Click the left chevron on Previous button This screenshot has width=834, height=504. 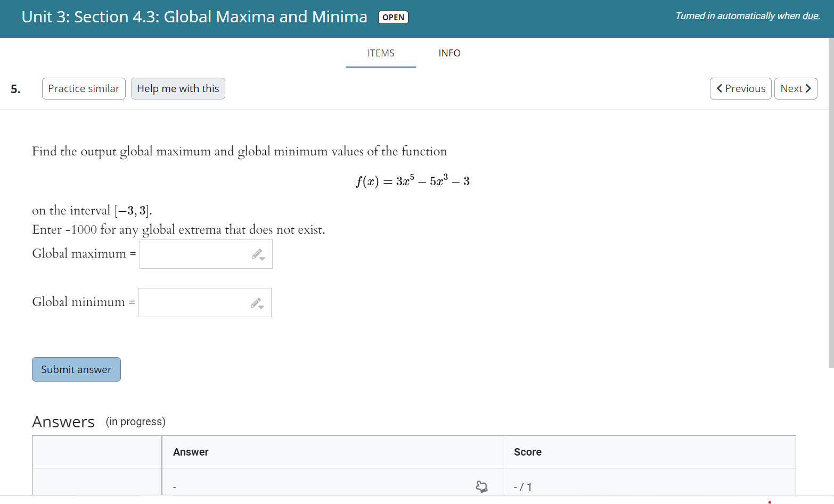pyautogui.click(x=719, y=88)
